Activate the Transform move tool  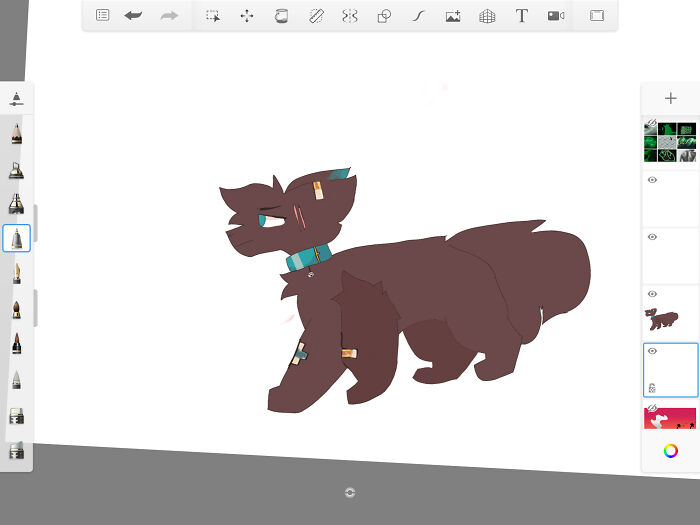coord(246,16)
